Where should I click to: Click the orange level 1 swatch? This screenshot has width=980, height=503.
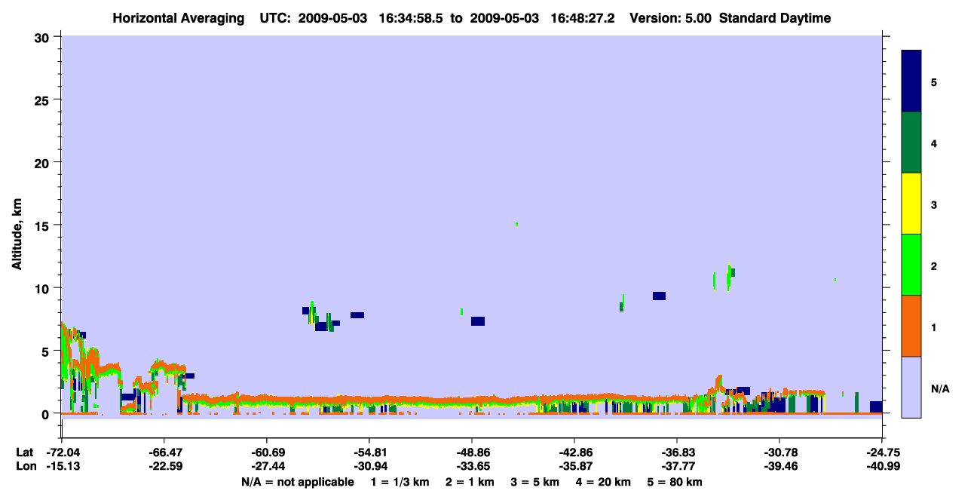(911, 326)
